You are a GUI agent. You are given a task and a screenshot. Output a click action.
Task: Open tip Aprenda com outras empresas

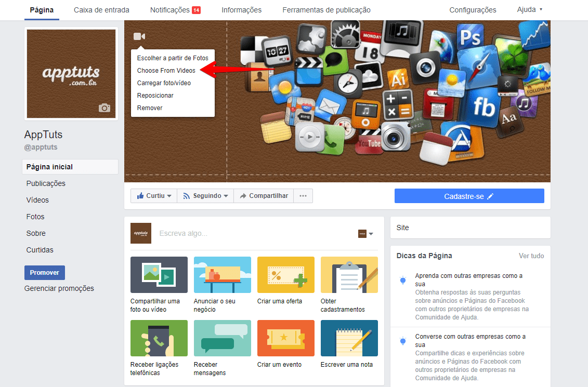(469, 279)
